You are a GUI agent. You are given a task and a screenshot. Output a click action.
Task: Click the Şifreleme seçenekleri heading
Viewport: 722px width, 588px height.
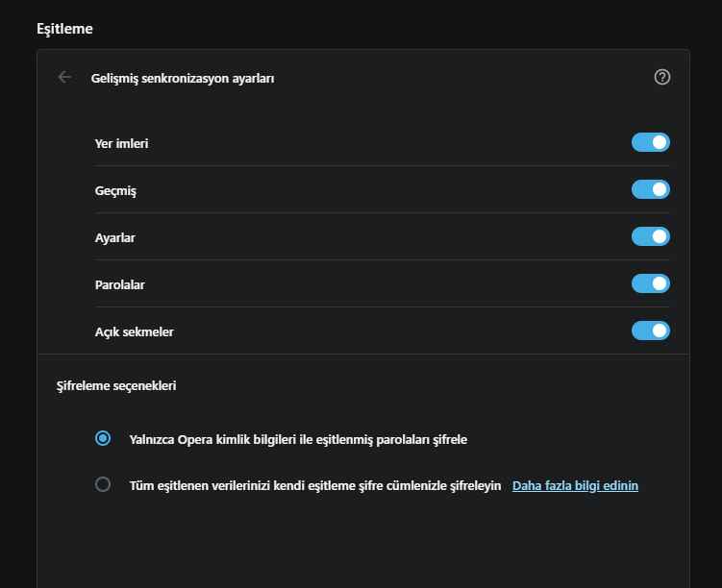pyautogui.click(x=116, y=386)
